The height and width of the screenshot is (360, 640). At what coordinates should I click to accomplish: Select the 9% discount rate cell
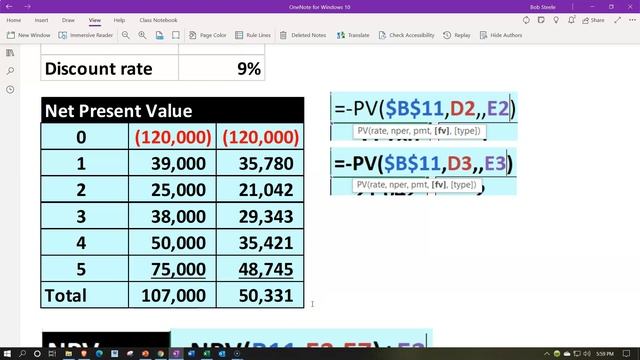222,68
